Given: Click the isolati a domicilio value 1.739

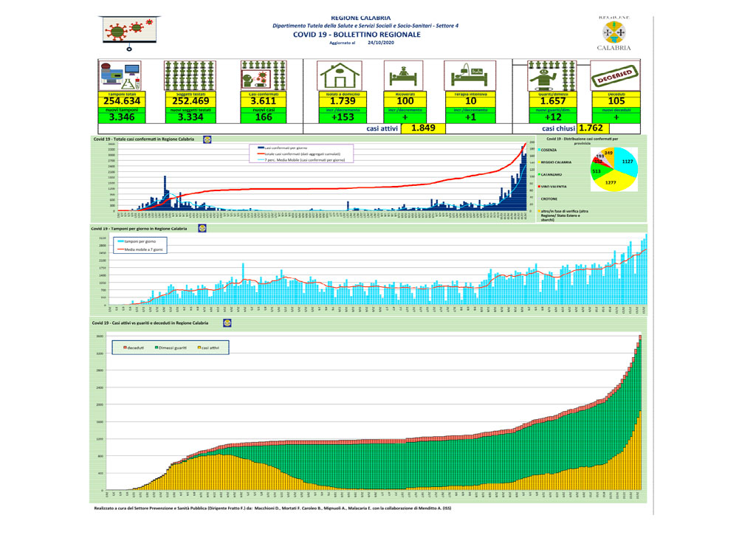Looking at the screenshot, I should tap(343, 101).
